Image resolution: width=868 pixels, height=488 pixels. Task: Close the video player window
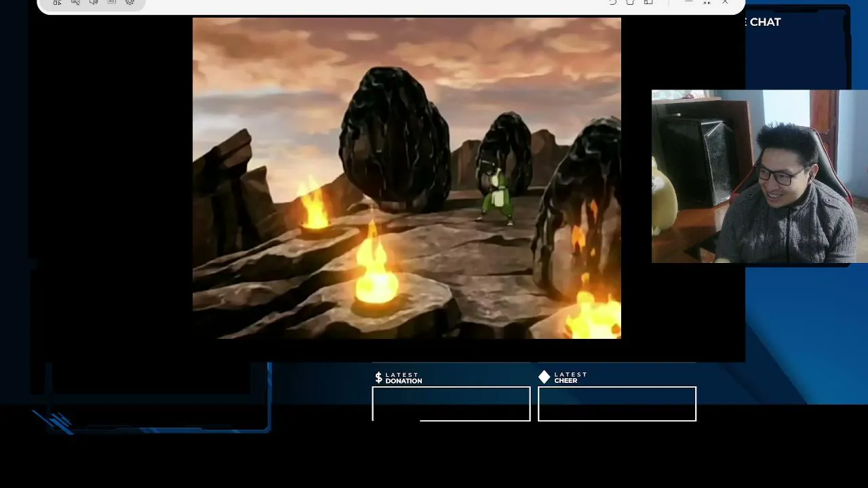[725, 3]
